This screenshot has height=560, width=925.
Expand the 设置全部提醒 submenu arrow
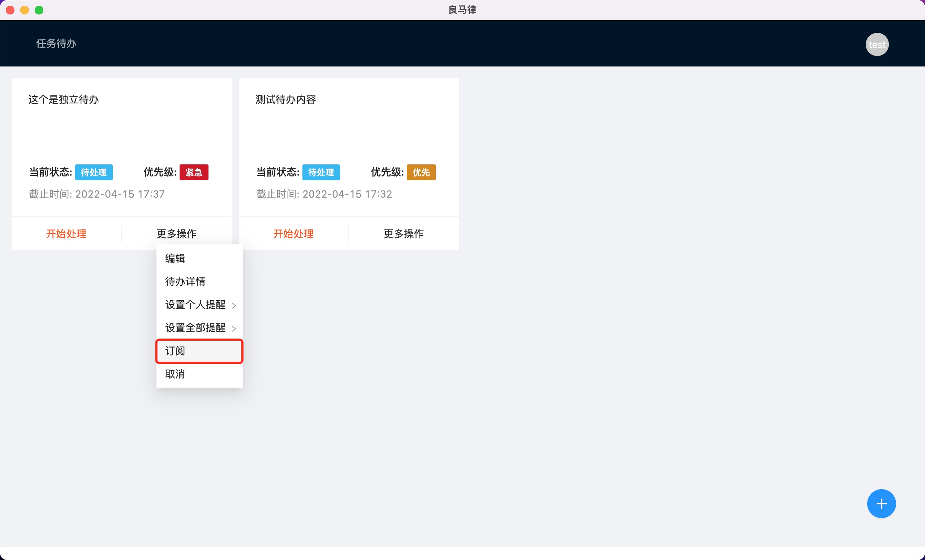(x=234, y=328)
